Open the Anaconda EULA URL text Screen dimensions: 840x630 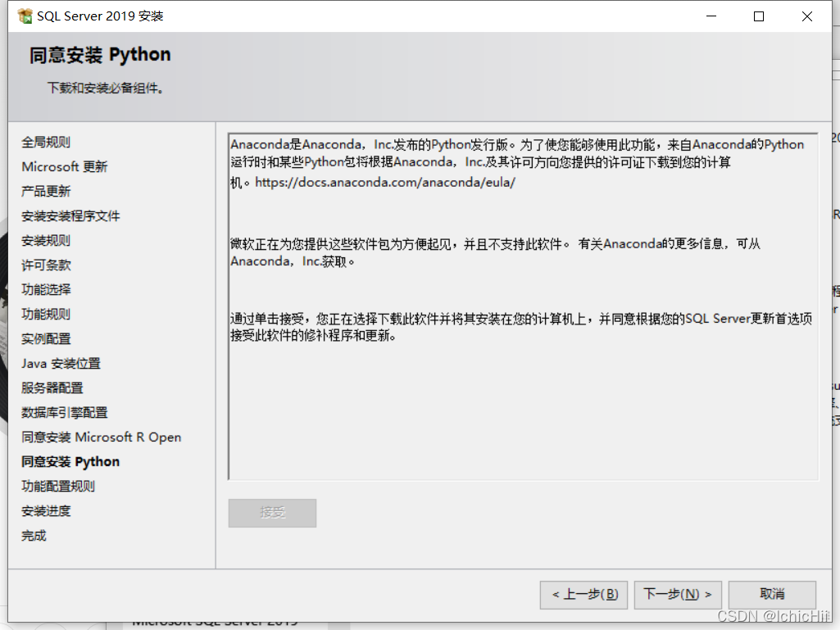pyautogui.click(x=385, y=183)
